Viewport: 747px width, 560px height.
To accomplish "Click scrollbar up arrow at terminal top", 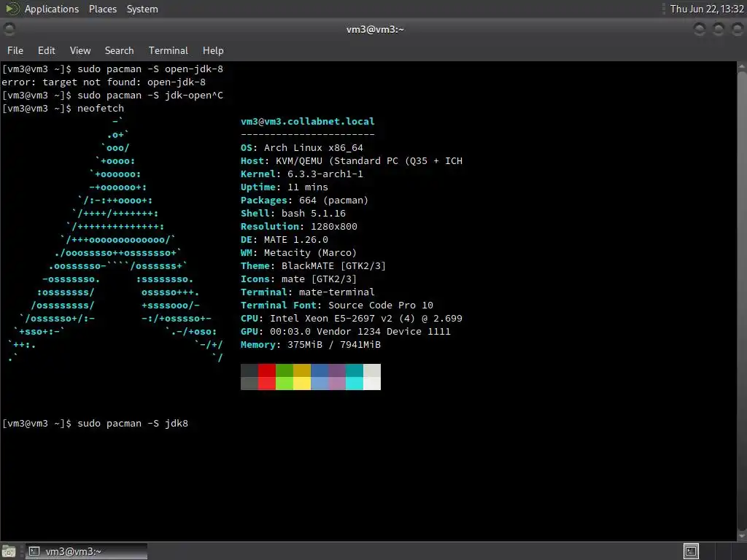I will pyautogui.click(x=742, y=66).
